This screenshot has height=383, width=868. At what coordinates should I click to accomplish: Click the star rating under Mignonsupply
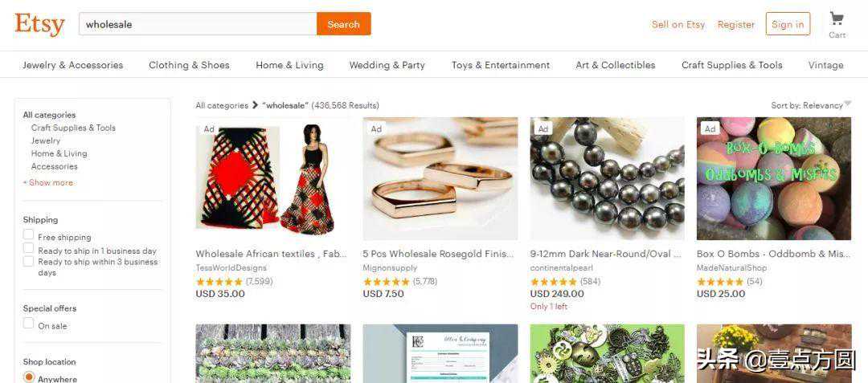[x=387, y=282]
